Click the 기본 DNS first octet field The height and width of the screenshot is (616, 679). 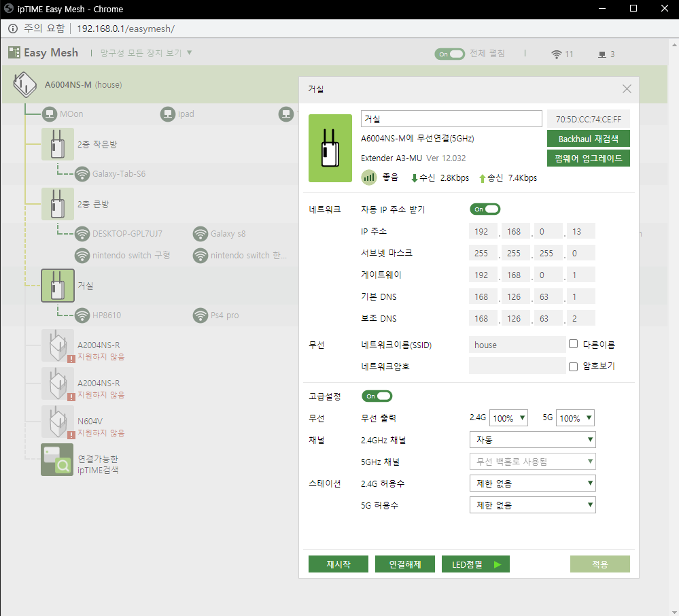click(483, 296)
